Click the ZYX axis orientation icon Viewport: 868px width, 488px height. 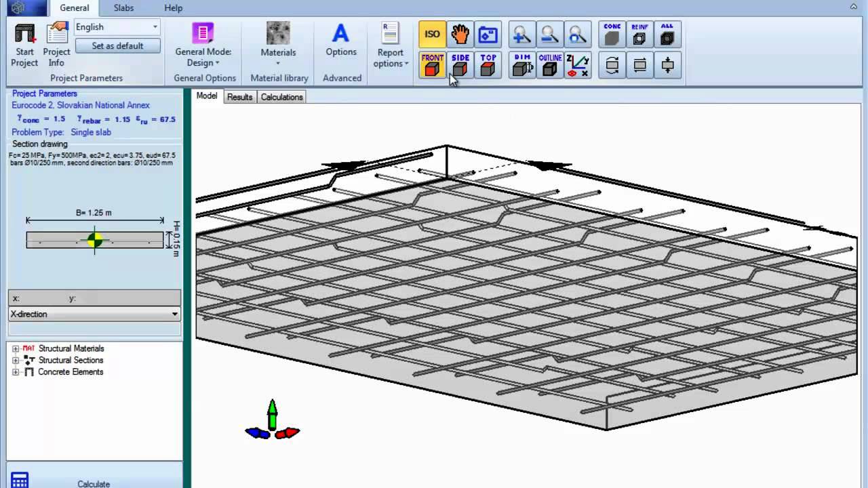(577, 64)
